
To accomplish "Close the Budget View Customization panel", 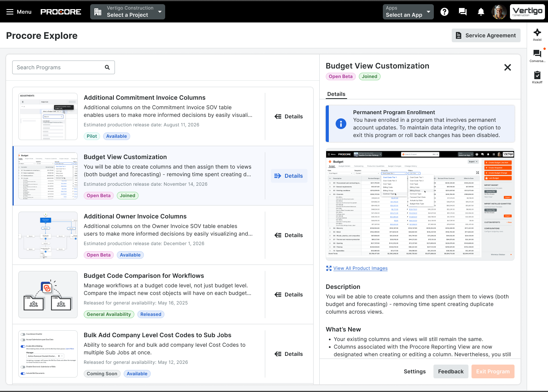I will click(x=508, y=67).
